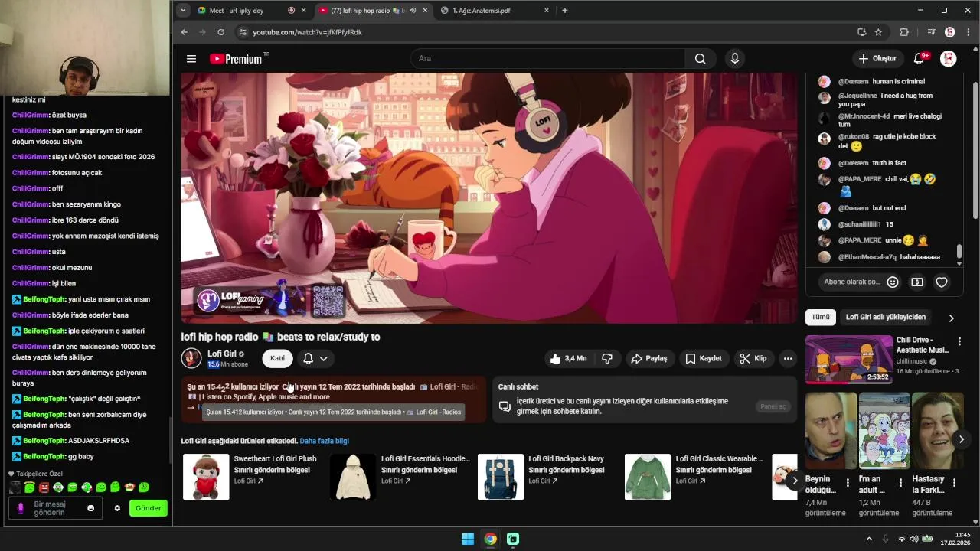Click purple microphone in stream message box
Viewport: 980px width, 551px height.
[21, 508]
